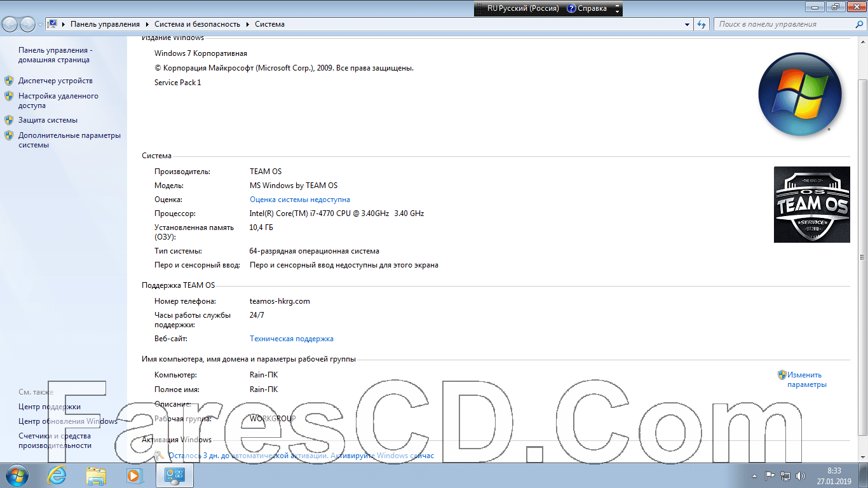Open the Windows Start menu orb
This screenshot has height=488, width=868.
pos(17,475)
